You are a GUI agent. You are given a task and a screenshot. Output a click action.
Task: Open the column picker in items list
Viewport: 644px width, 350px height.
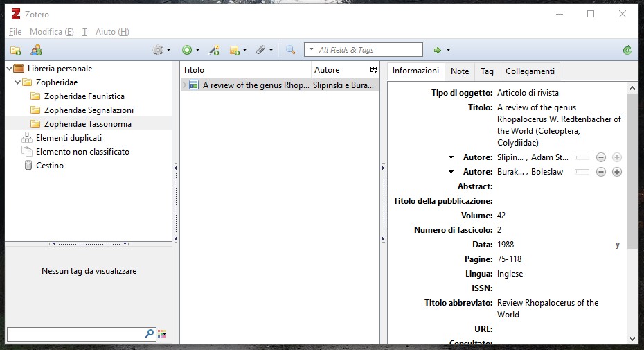pos(373,70)
